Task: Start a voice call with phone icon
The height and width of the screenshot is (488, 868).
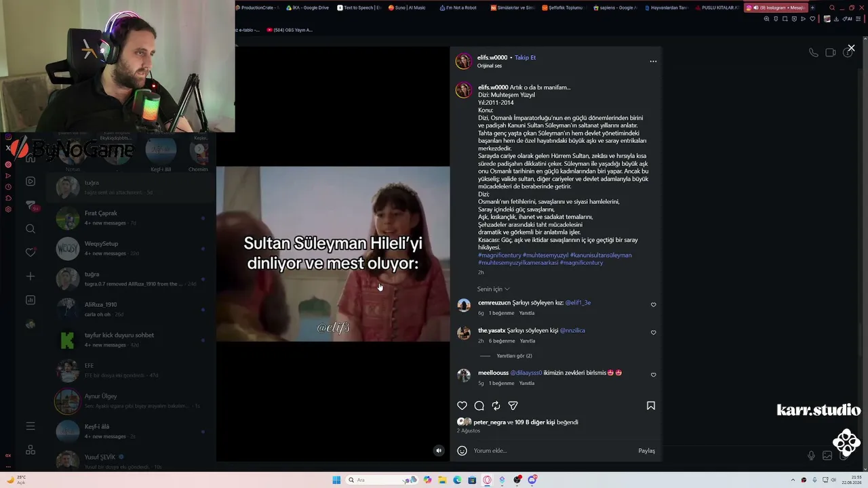Action: (x=813, y=53)
